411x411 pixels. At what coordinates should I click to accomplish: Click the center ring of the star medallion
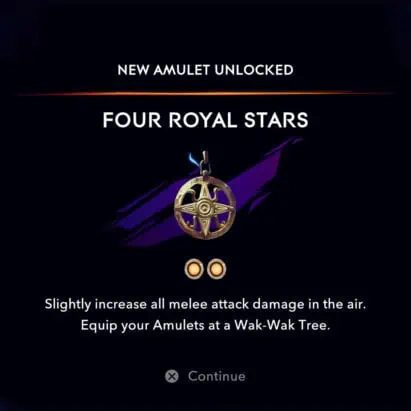204,209
